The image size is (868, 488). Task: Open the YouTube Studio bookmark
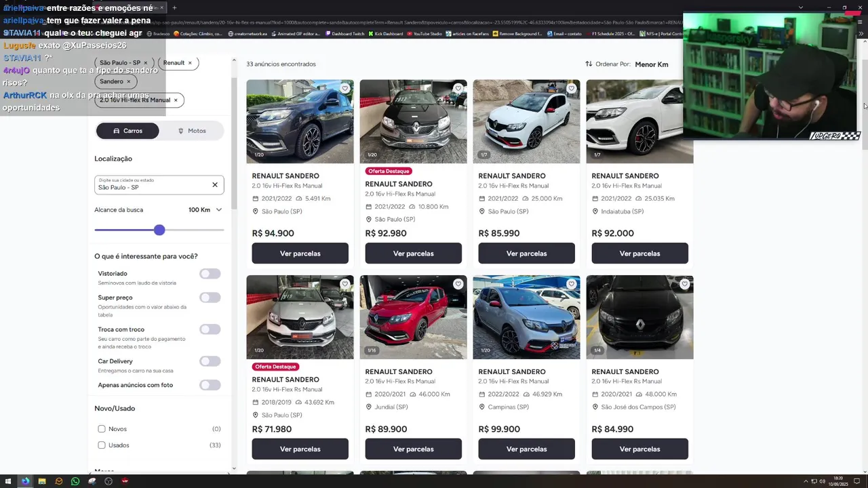(x=424, y=34)
